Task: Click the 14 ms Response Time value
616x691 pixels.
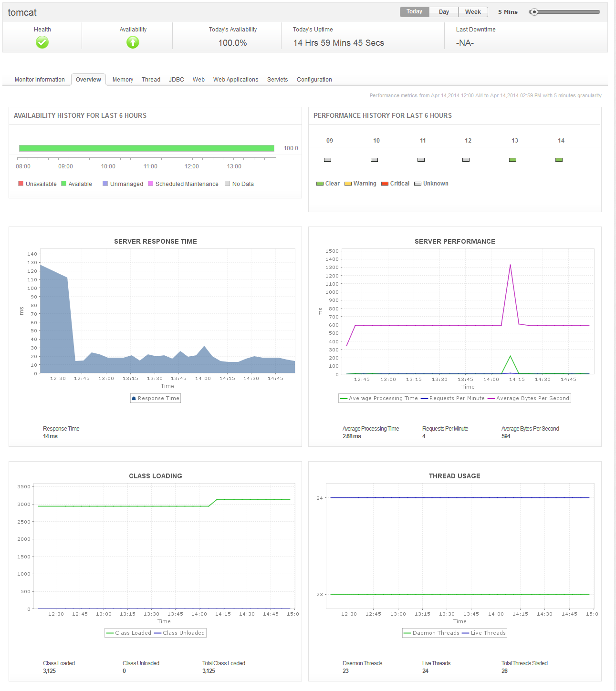Action: coord(50,436)
